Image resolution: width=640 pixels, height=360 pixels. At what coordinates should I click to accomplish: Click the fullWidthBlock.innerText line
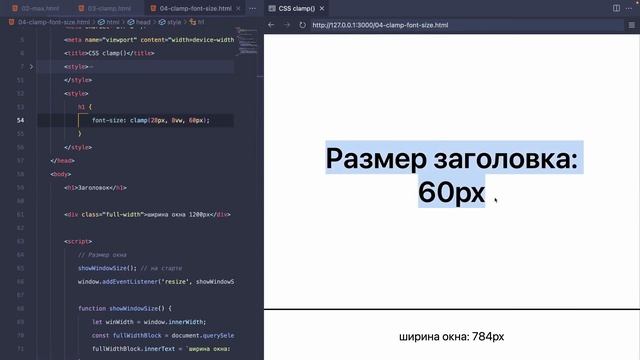(x=161, y=349)
